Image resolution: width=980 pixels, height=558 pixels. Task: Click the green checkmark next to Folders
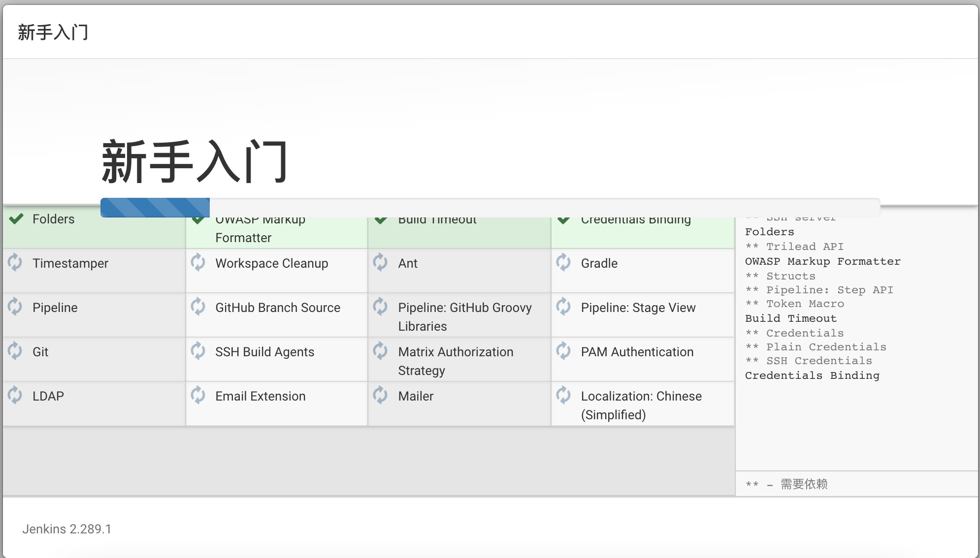click(x=16, y=219)
